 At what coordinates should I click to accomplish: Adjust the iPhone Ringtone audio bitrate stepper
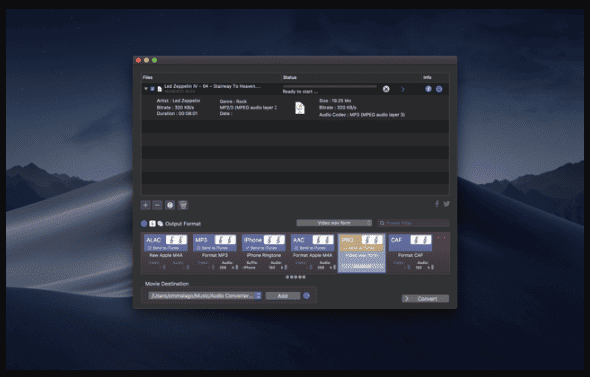click(286, 268)
